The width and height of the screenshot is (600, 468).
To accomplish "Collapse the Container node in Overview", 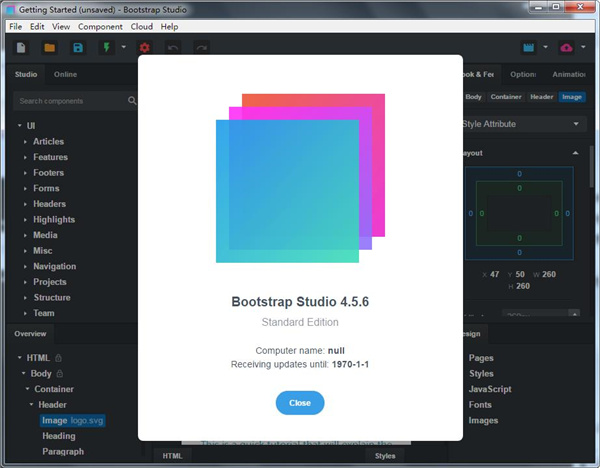I will 27,389.
